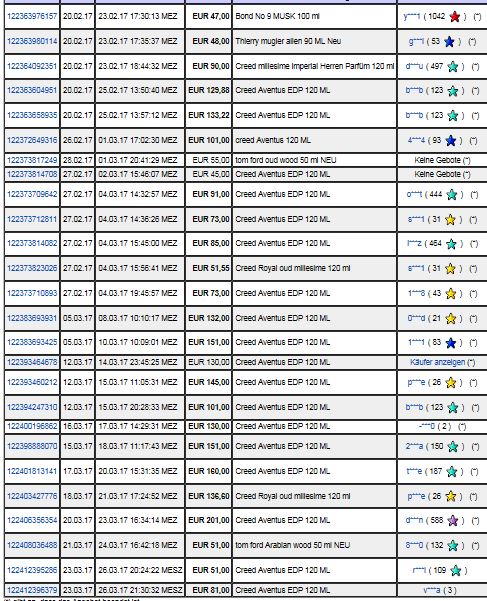Select the '26.02.17' start date cell
This screenshot has width=487, height=601.
tap(78, 140)
